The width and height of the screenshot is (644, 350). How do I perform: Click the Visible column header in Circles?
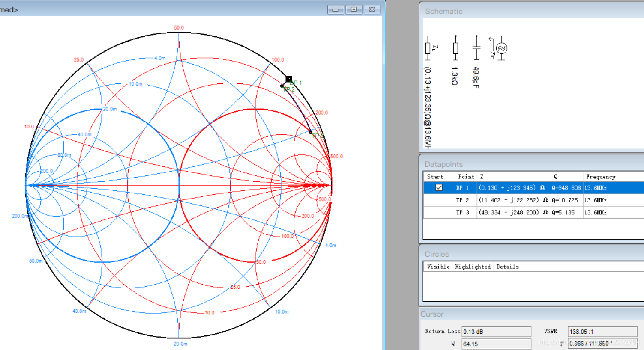pos(438,266)
